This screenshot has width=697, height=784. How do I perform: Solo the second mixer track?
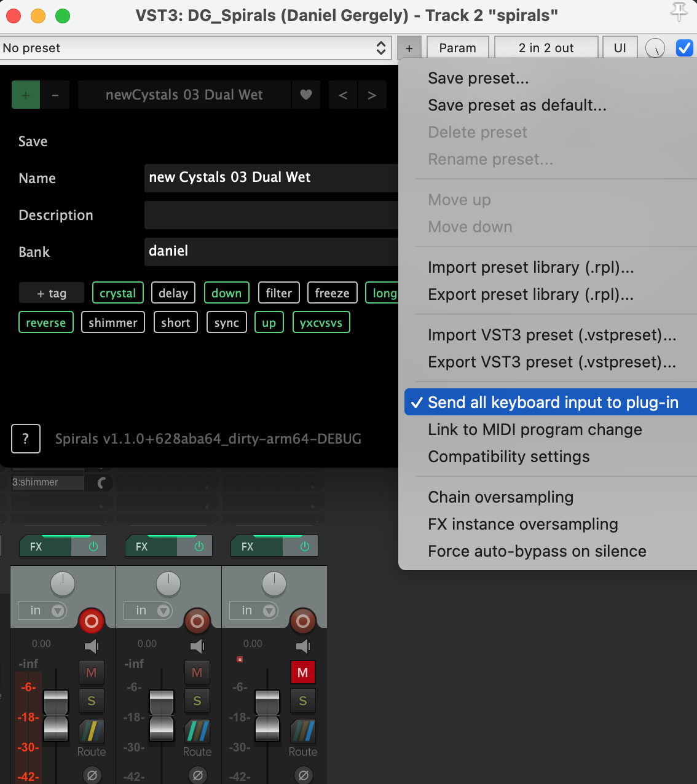click(x=197, y=700)
